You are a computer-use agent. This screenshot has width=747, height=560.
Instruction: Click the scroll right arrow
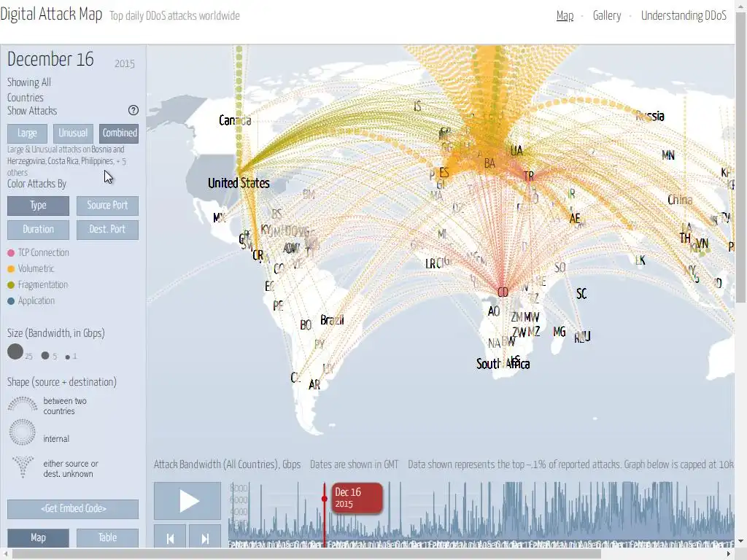(729, 555)
